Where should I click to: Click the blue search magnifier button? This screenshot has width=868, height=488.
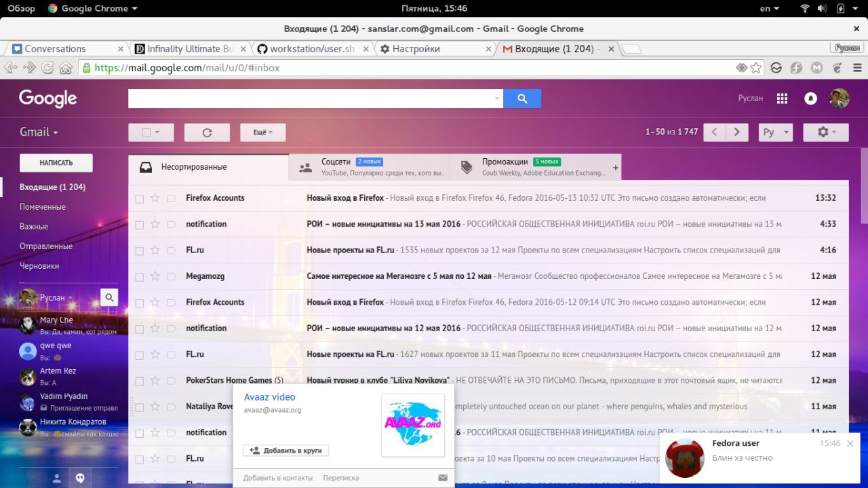pos(522,98)
